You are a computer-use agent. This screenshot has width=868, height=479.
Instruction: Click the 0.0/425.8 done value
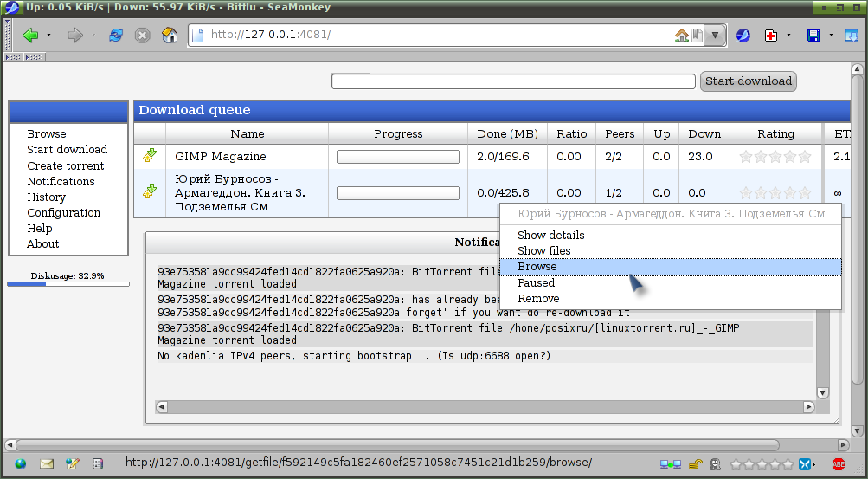click(x=503, y=192)
